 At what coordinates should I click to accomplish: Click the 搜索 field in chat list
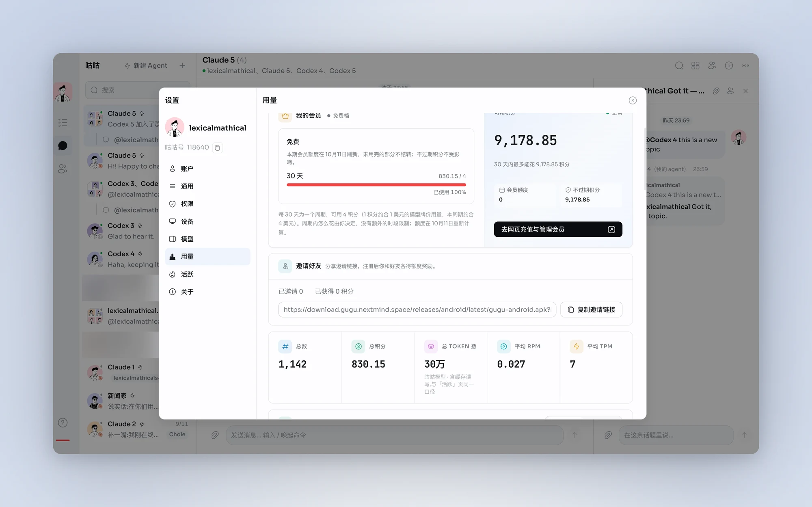138,90
